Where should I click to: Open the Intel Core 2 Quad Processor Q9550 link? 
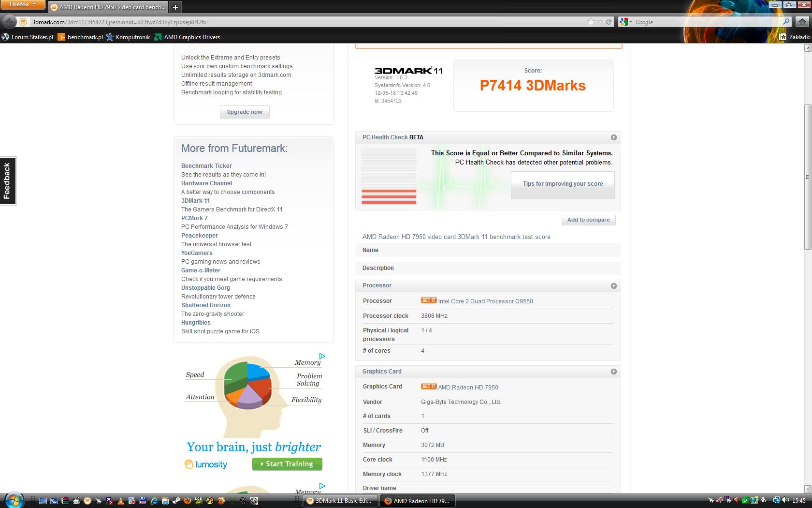point(485,301)
